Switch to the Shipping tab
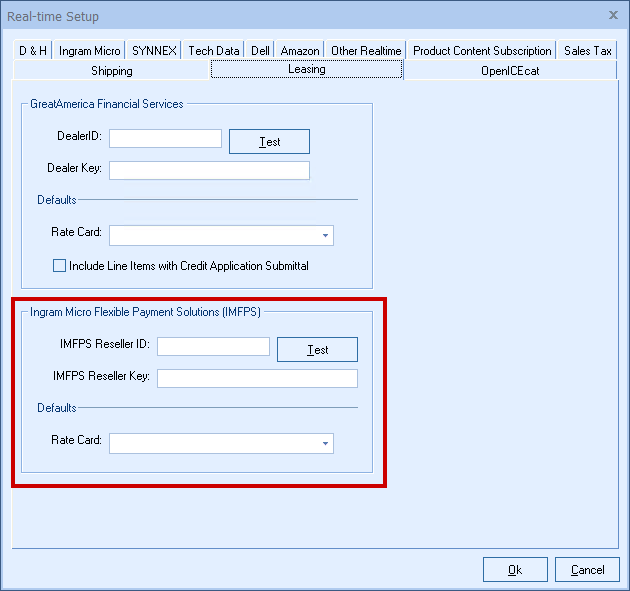Image resolution: width=630 pixels, height=591 pixels. pyautogui.click(x=112, y=71)
